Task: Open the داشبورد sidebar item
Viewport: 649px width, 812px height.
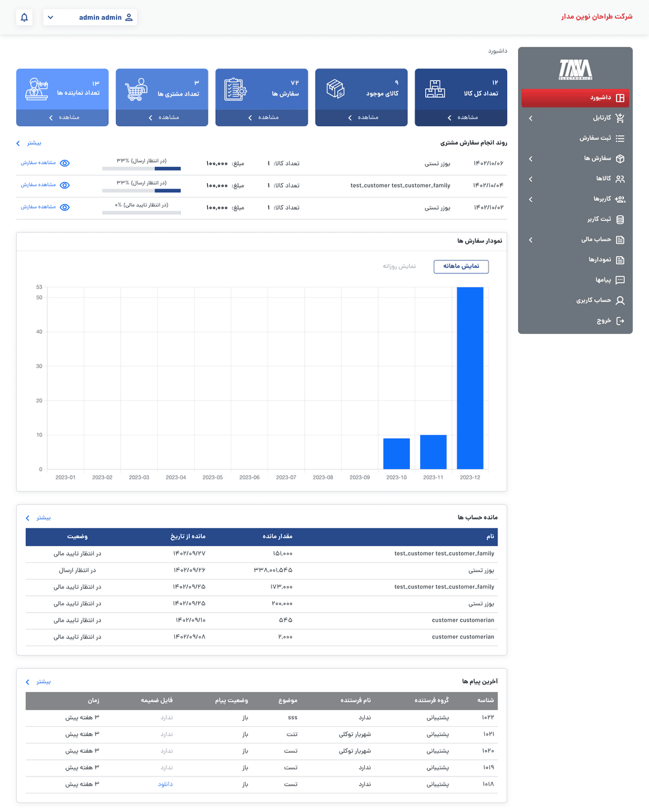Action: coord(575,98)
